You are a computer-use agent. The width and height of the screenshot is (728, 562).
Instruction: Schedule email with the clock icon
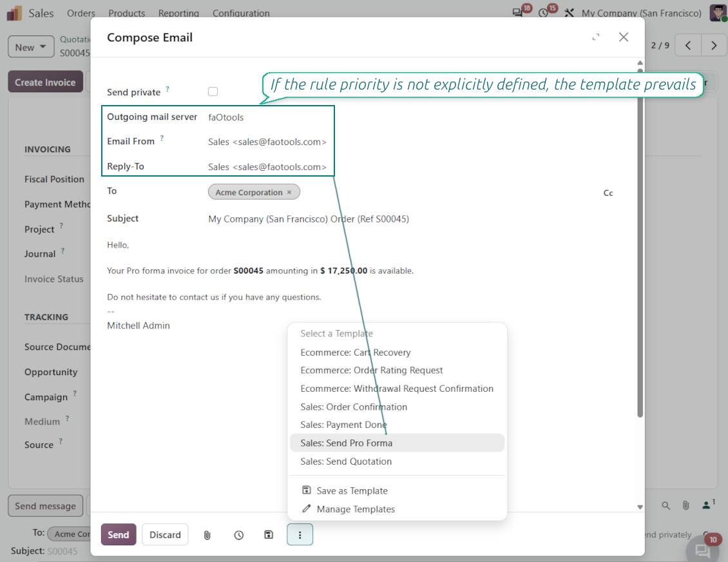pyautogui.click(x=238, y=535)
